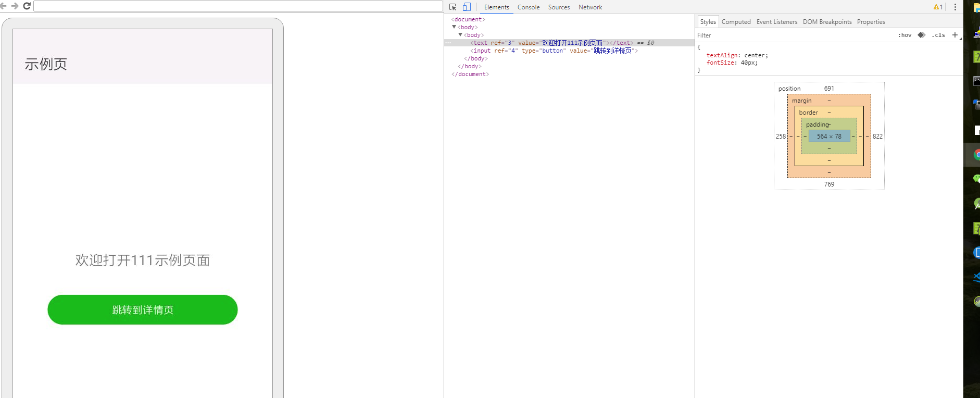Viewport: 980px width, 398px height.
Task: Click the 欢迎打开111示例页面 text in preview
Action: (x=143, y=260)
